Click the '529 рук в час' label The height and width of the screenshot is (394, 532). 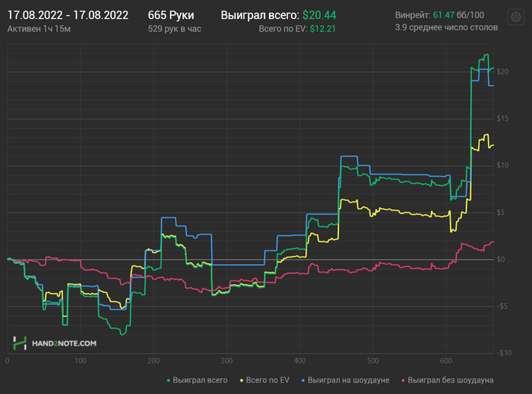[175, 29]
